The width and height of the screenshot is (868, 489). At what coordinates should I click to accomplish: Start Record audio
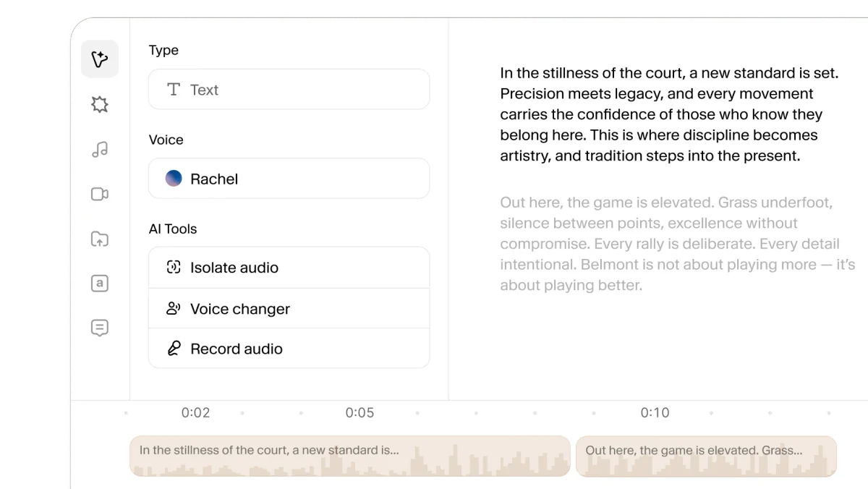[236, 349]
